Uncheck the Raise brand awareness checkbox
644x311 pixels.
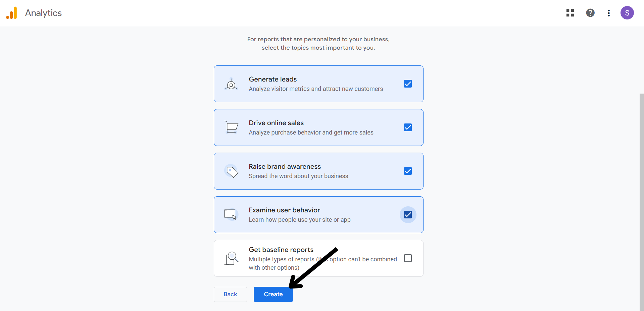[408, 171]
